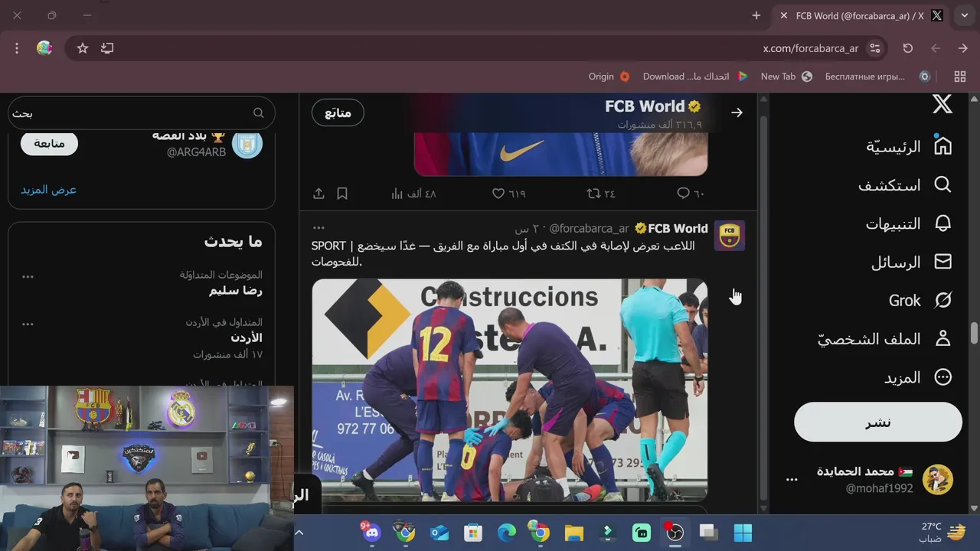The width and height of the screenshot is (980, 551).
Task: Open التنبيهات notifications bell
Action: point(942,223)
